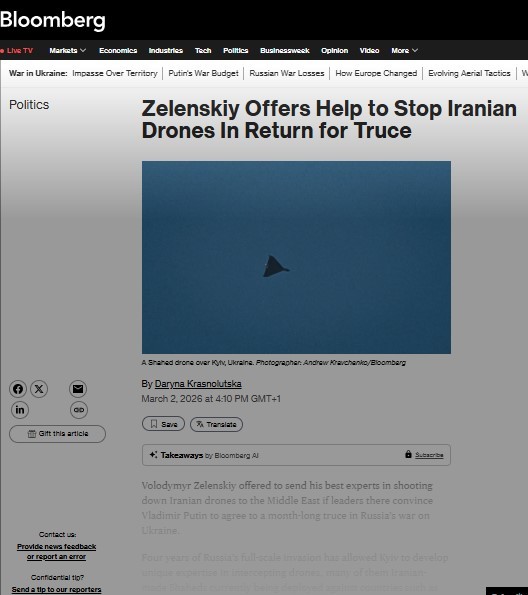Share article by email icon
The image size is (528, 595).
pos(78,389)
